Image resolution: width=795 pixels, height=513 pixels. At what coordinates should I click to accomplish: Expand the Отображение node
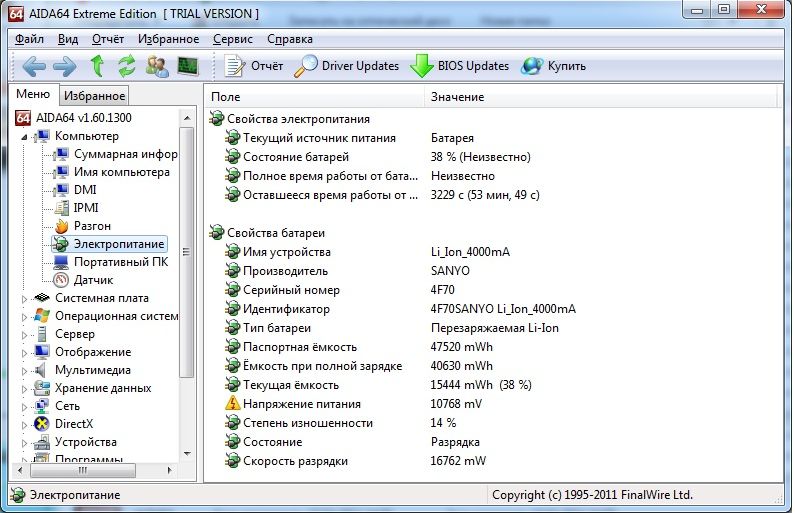click(24, 353)
